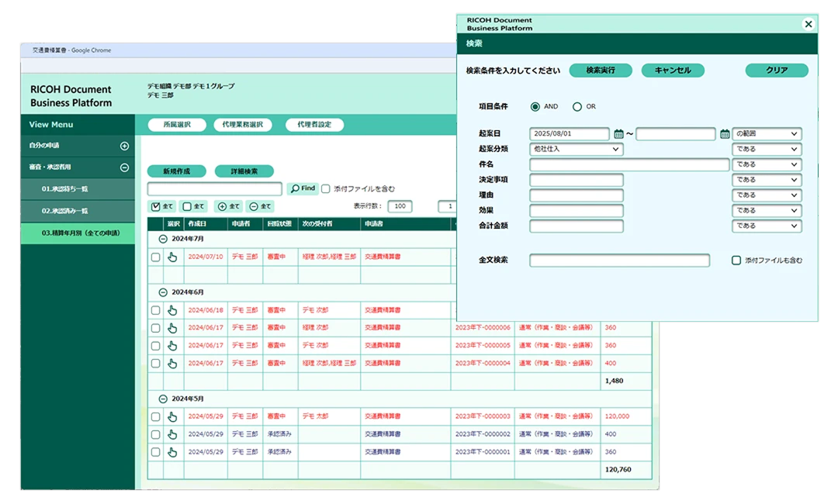
Task: Click the 検索実行 button
Action: pyautogui.click(x=601, y=71)
